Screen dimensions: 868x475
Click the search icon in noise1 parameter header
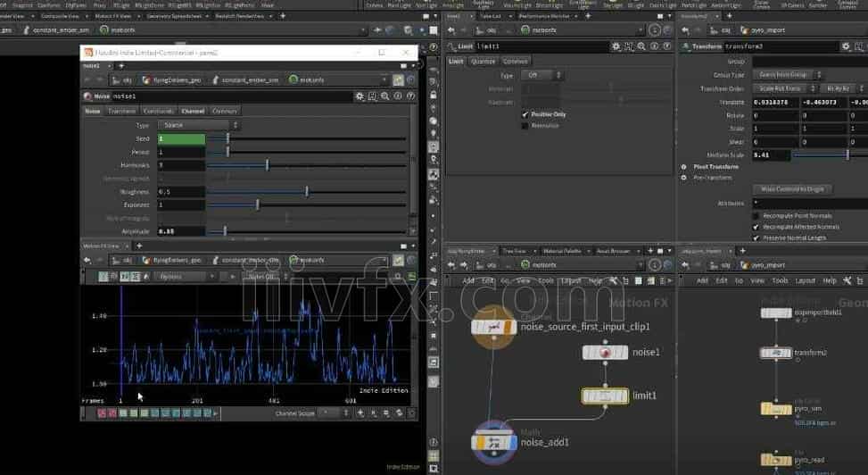(x=384, y=96)
